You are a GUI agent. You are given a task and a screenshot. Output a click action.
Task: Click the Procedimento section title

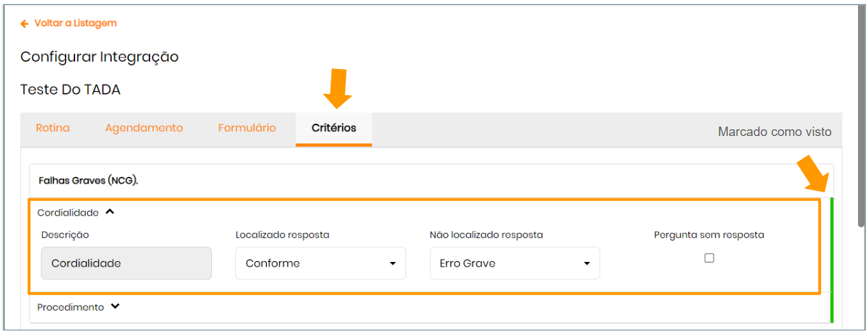(x=70, y=308)
